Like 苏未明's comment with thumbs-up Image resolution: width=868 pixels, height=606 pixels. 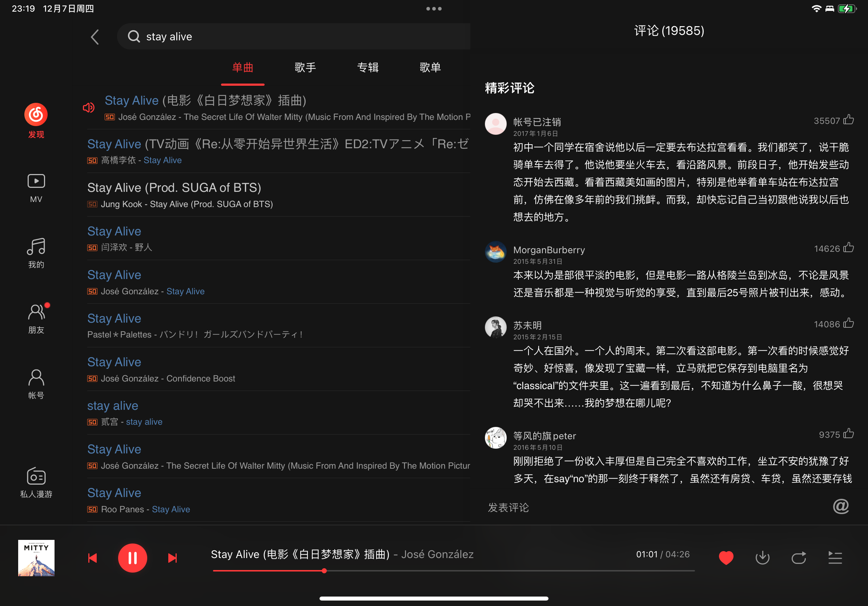[x=849, y=323]
